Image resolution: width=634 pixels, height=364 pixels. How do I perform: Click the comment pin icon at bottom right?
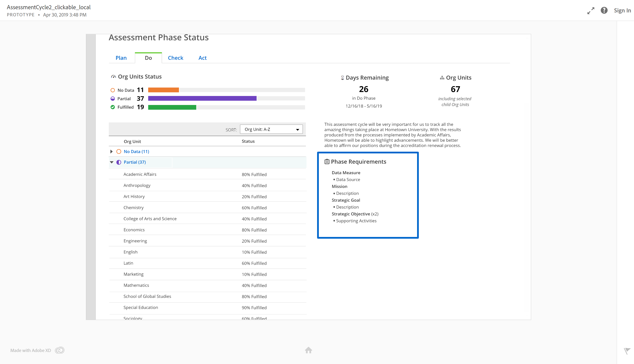(627, 351)
